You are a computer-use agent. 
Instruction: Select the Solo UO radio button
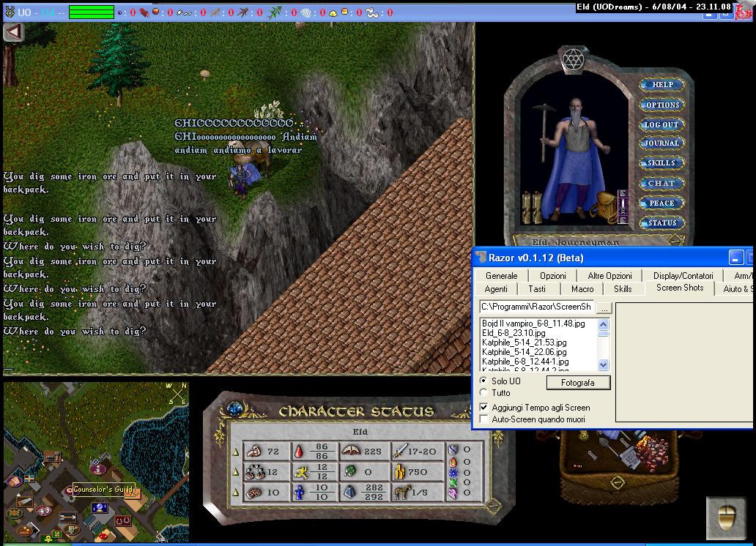pos(483,381)
